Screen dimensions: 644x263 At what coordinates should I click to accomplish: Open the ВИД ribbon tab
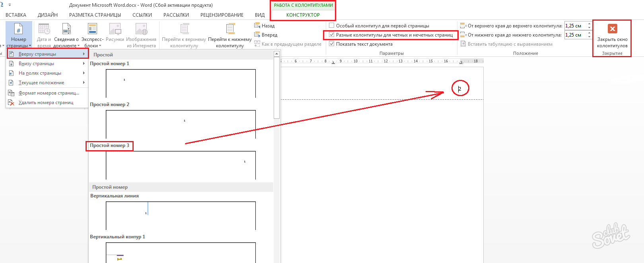(260, 15)
